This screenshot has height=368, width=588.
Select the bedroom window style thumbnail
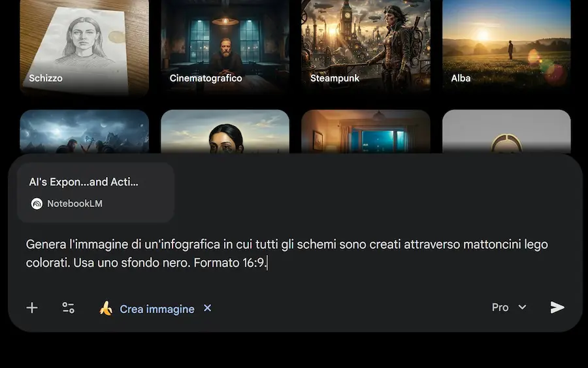click(366, 131)
